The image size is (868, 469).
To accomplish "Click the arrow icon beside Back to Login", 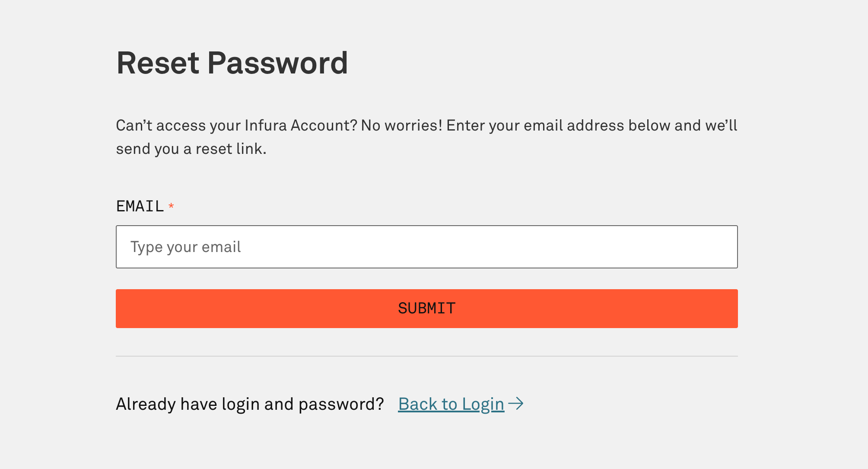I will click(515, 404).
